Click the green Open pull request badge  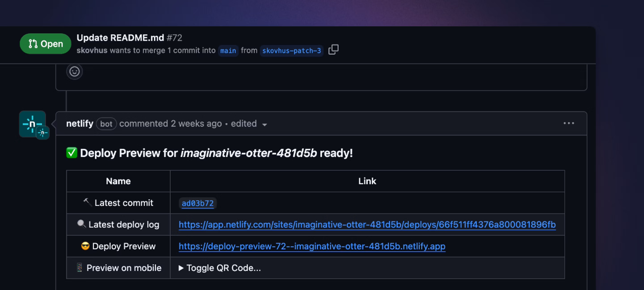pyautogui.click(x=45, y=44)
